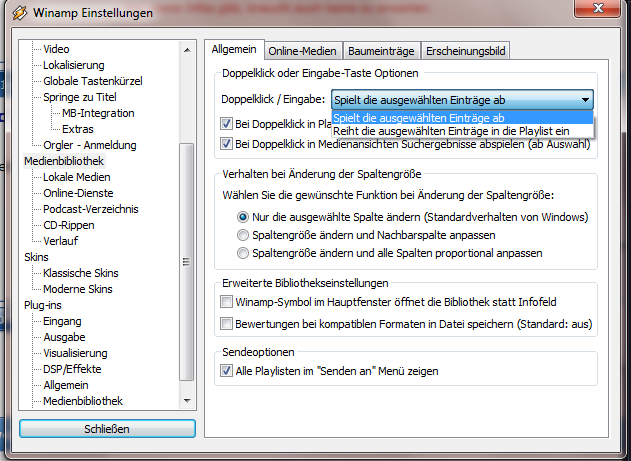Select Allgemein under Plug-ins in tree
Viewport: 631px width, 461px height.
[x=66, y=385]
